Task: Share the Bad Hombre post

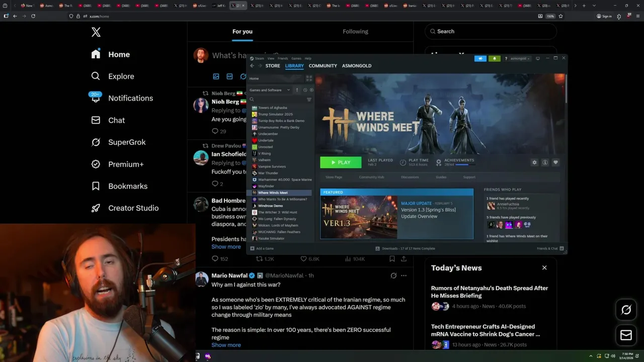Action: 404,259
